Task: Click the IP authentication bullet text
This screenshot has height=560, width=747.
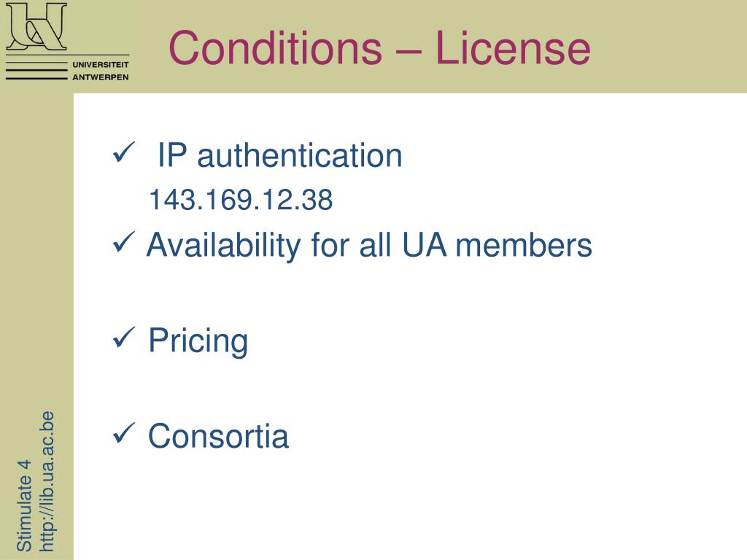Action: click(x=279, y=155)
